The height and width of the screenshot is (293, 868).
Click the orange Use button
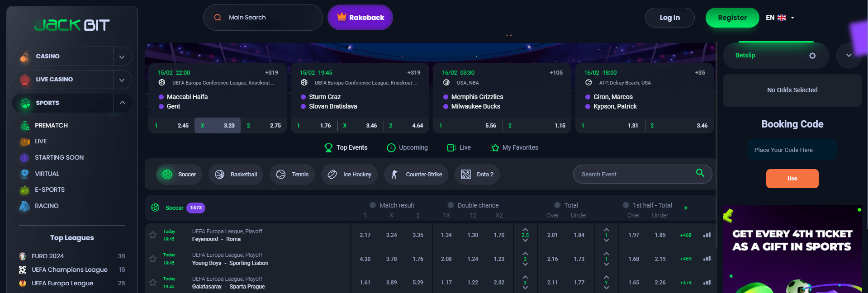(792, 179)
